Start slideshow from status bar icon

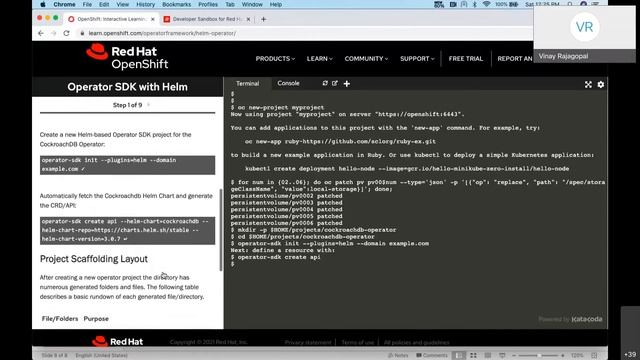click(x=502, y=356)
